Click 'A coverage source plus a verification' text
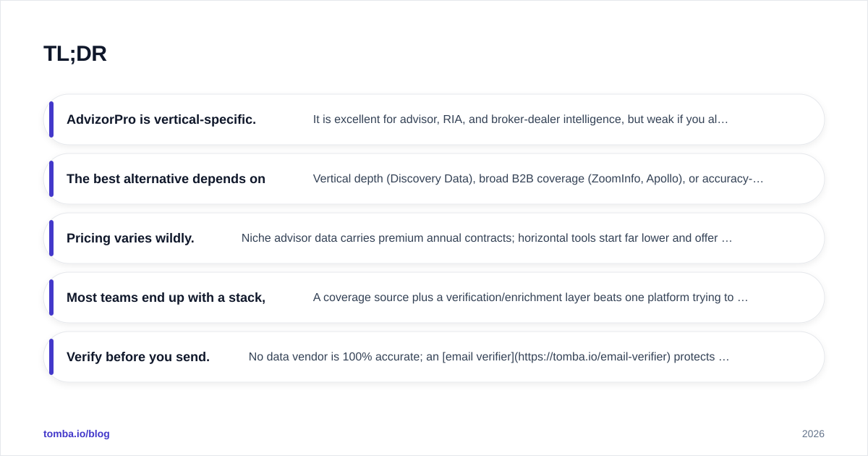 coord(531,297)
